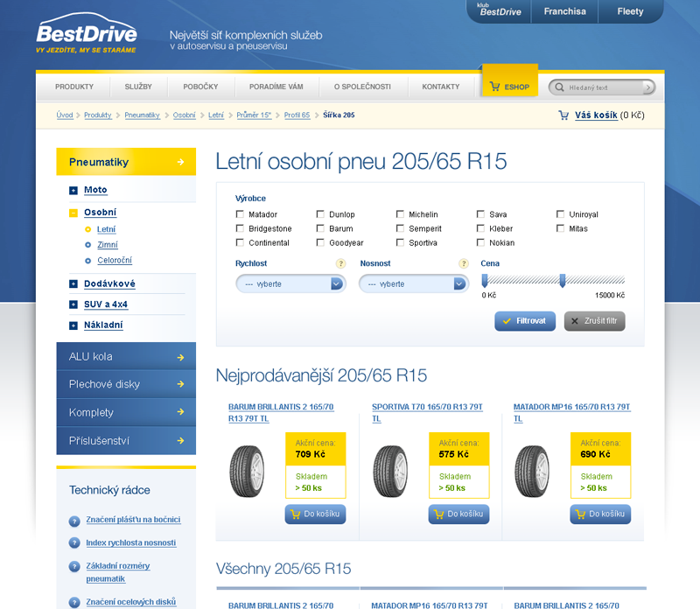
Task: Click help icon beside Značení ocelových disků
Action: tap(74, 602)
